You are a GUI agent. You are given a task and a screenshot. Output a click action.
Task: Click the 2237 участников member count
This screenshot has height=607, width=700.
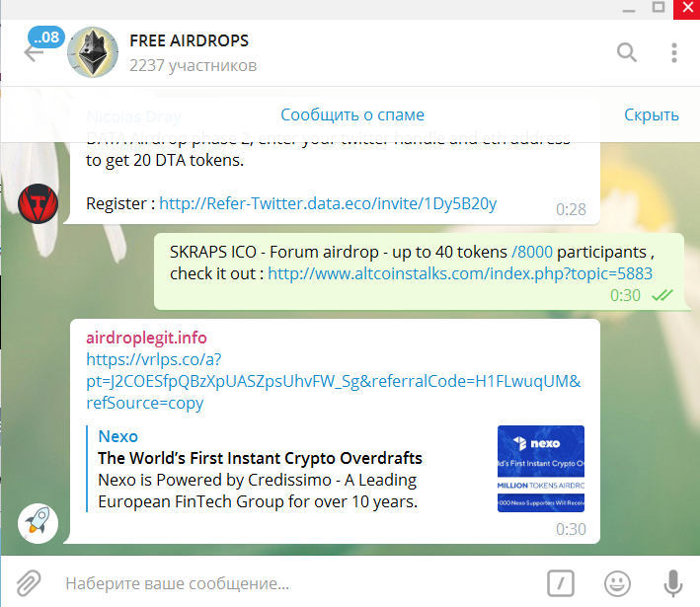pos(193,65)
